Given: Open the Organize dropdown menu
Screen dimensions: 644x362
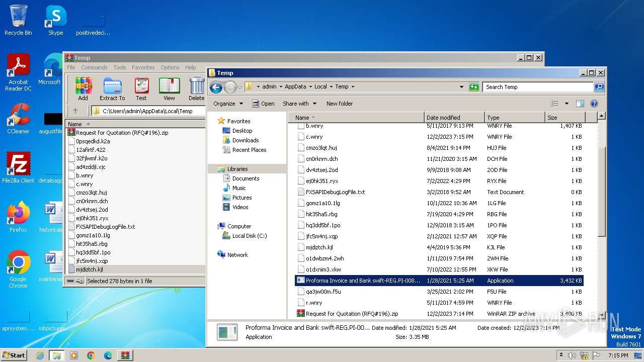Looking at the screenshot, I should tap(228, 104).
